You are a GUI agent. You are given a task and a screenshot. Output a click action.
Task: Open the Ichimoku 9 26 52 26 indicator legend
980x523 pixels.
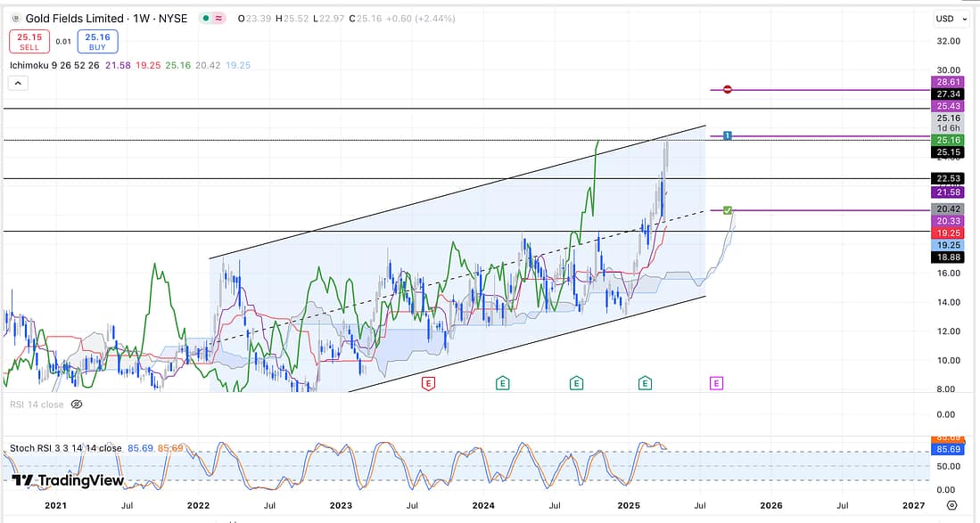coord(55,65)
